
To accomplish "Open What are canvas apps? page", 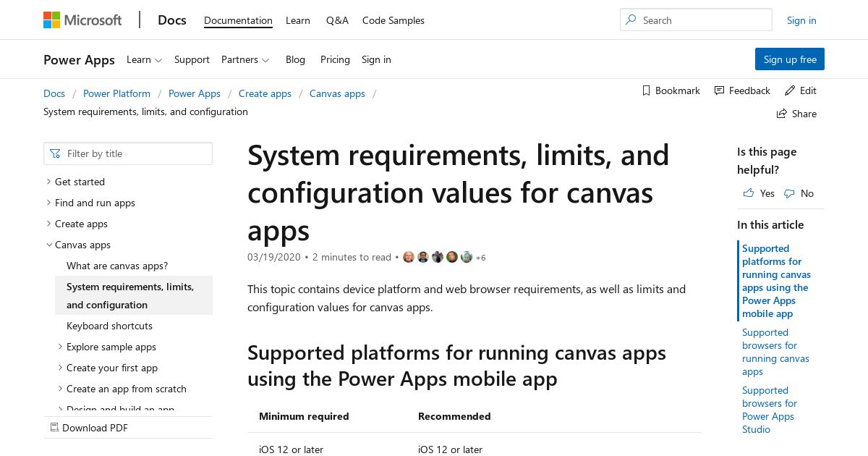I will 117,266.
